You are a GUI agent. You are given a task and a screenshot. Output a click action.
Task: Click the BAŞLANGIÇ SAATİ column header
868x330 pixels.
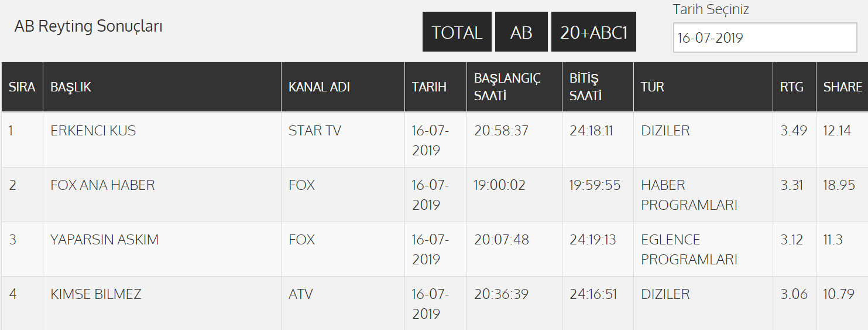[x=507, y=87]
